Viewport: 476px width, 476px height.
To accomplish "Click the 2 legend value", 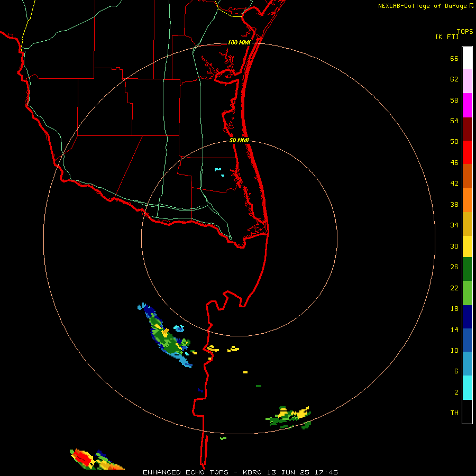I will [x=456, y=392].
